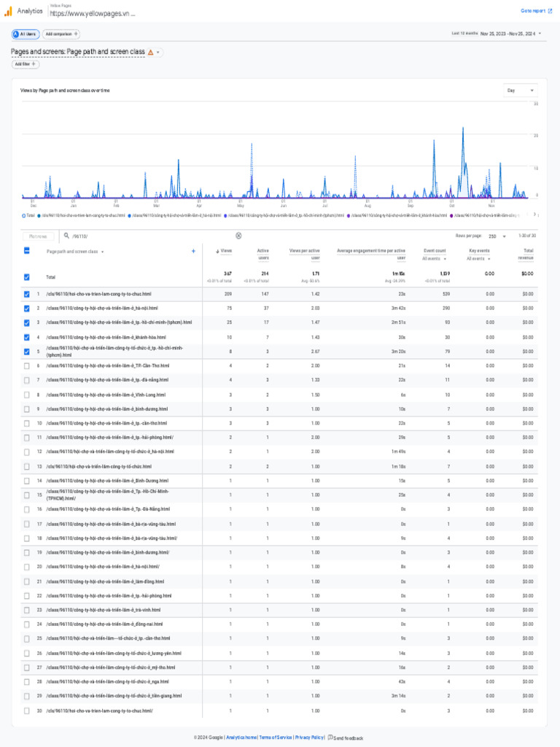Open the Terms of Service link
The height and width of the screenshot is (747, 560).
click(276, 738)
